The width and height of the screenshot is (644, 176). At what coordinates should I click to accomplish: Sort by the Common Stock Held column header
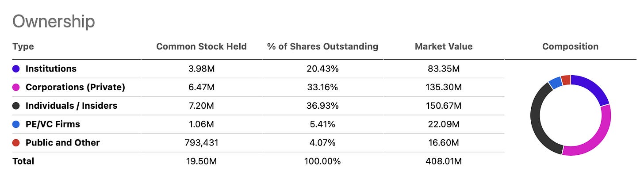(201, 46)
